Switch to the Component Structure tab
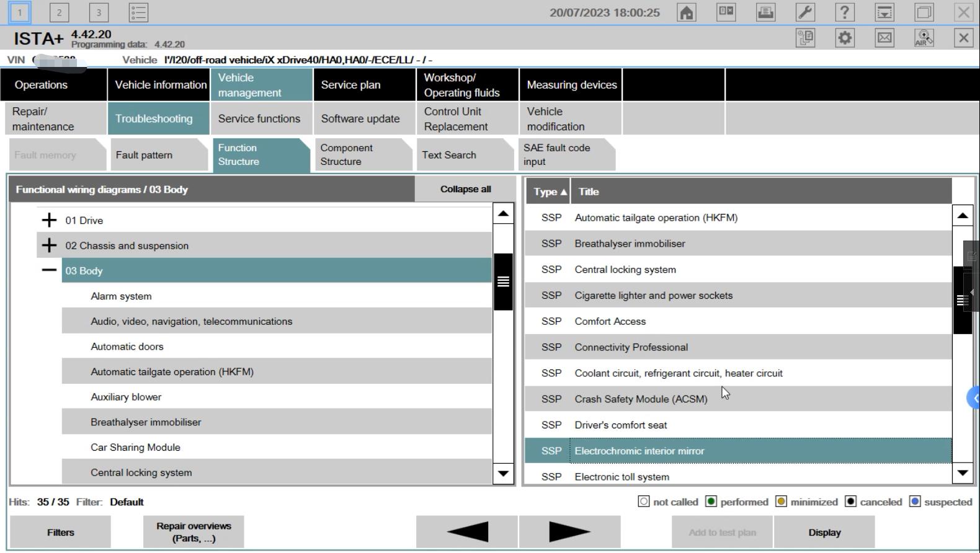The height and width of the screenshot is (553, 980). click(363, 155)
